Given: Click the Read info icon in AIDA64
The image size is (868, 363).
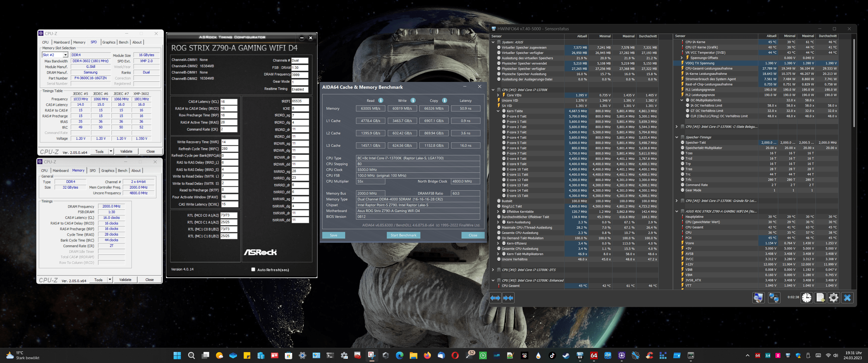Looking at the screenshot, I should (x=381, y=100).
